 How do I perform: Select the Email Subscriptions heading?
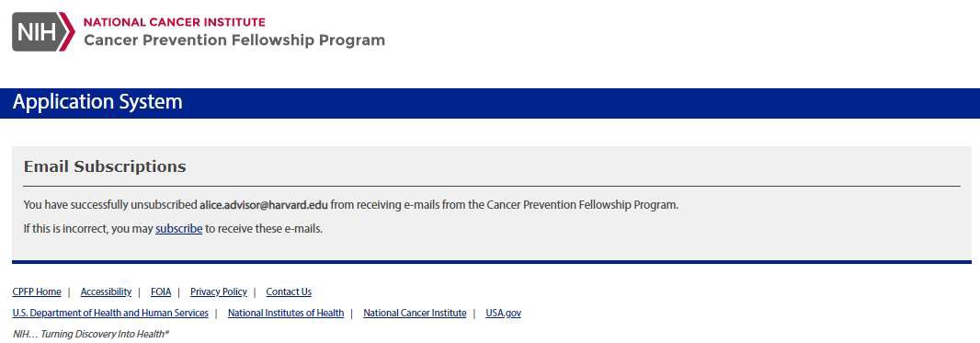click(x=105, y=166)
